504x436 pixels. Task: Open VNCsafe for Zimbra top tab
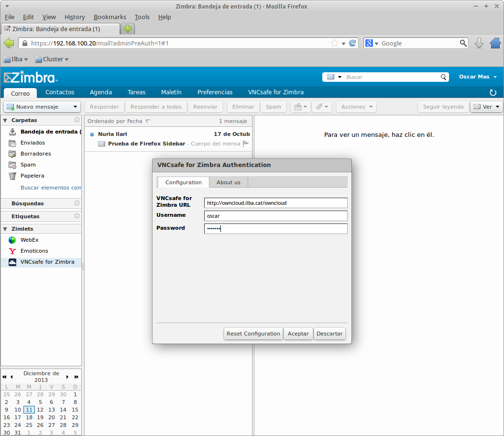coord(276,92)
